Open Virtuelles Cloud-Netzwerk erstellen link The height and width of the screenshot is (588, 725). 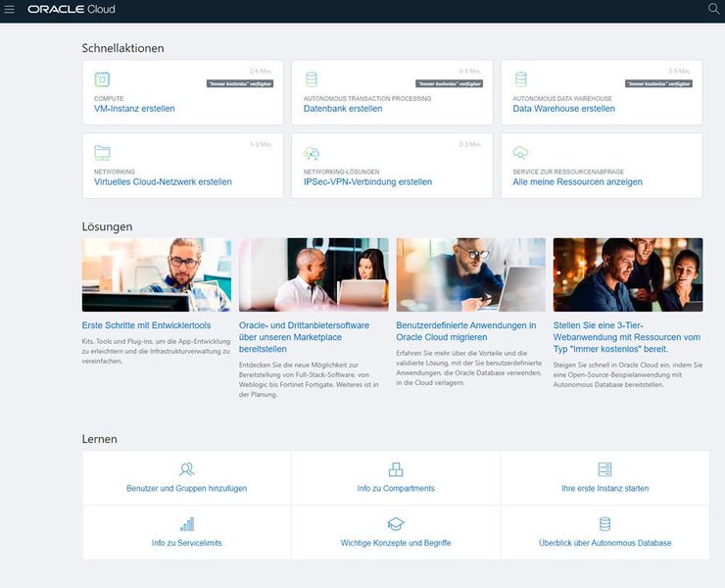[163, 182]
